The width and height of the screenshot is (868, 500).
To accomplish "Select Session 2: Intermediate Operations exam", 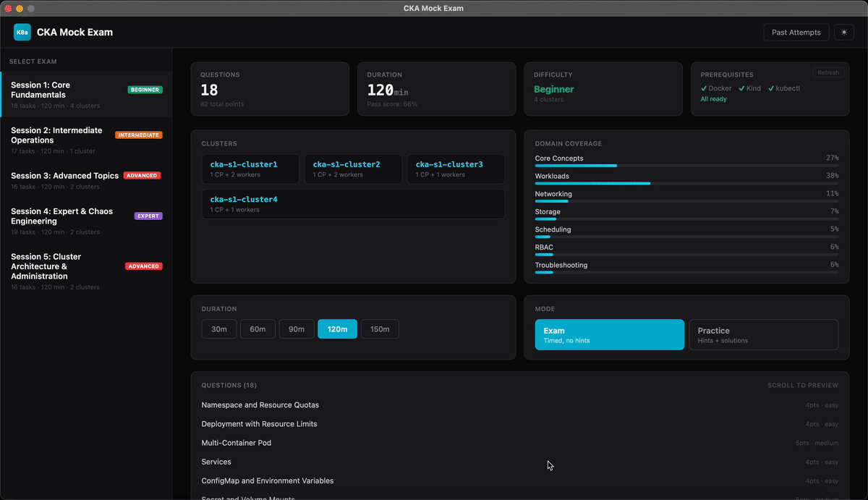I will tap(86, 140).
